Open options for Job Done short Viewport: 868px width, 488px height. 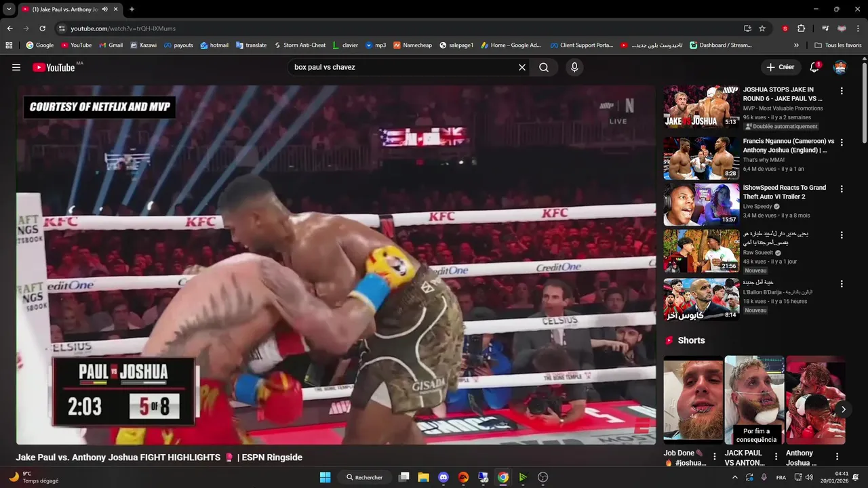pyautogui.click(x=714, y=457)
